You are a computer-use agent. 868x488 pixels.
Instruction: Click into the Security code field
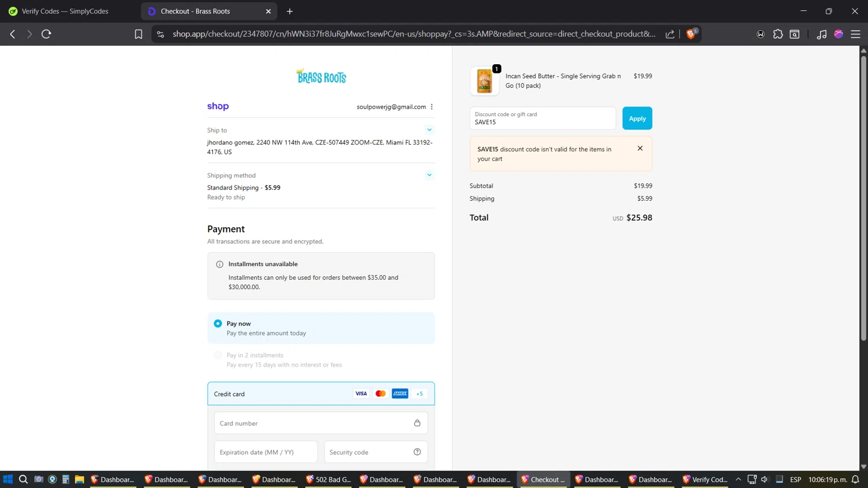pyautogui.click(x=376, y=452)
